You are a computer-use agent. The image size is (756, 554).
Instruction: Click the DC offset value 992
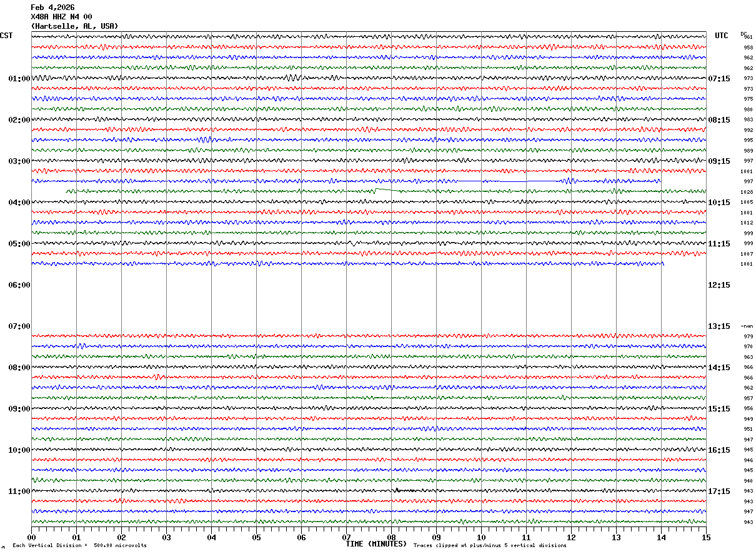[748, 130]
